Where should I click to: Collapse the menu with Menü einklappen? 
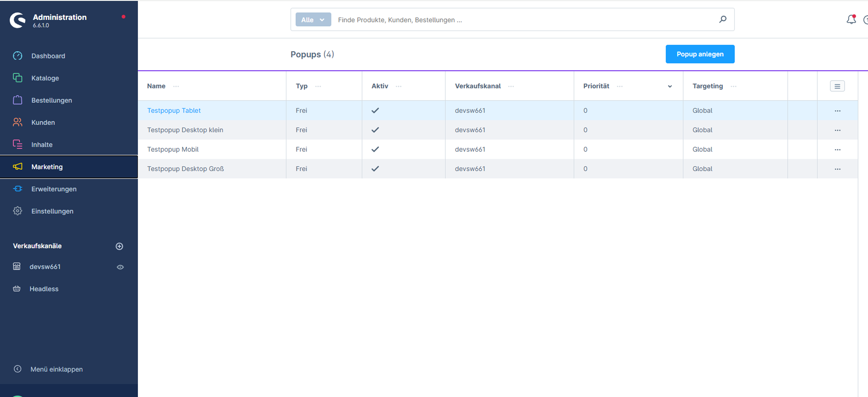pos(56,369)
